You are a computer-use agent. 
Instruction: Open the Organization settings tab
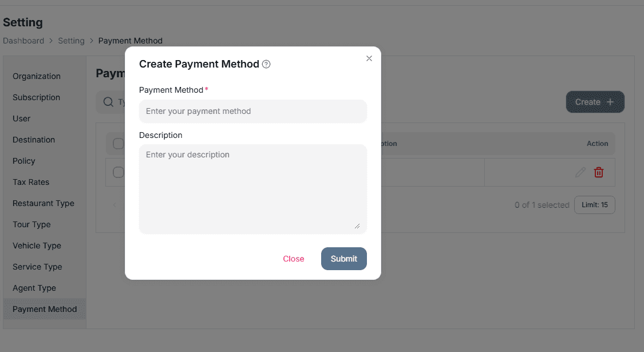click(x=37, y=76)
